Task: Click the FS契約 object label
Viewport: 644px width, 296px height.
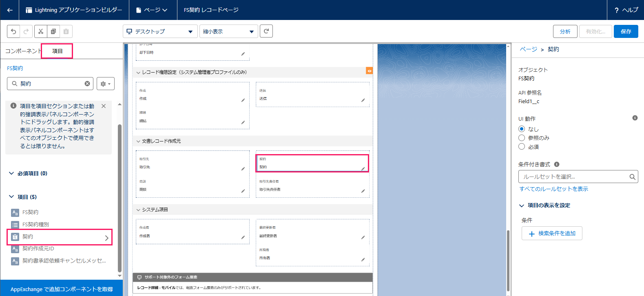Action: pyautogui.click(x=526, y=78)
